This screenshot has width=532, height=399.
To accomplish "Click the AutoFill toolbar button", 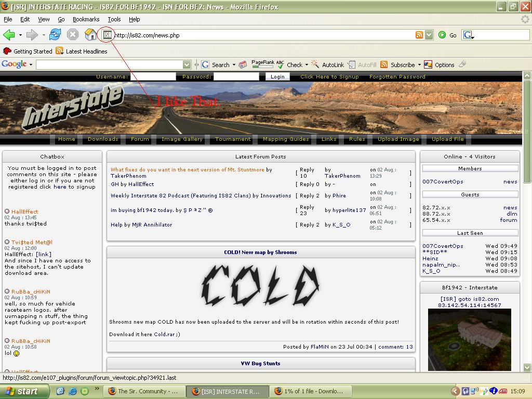I will [362, 65].
